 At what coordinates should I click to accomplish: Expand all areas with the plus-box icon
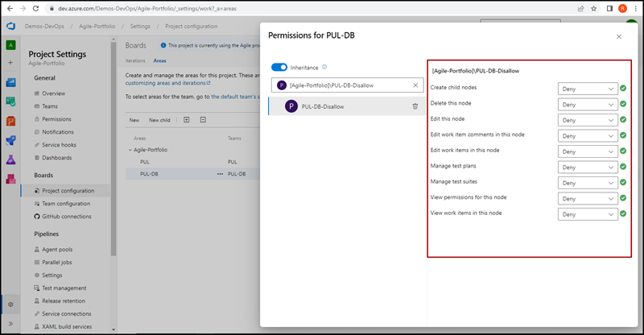point(187,120)
